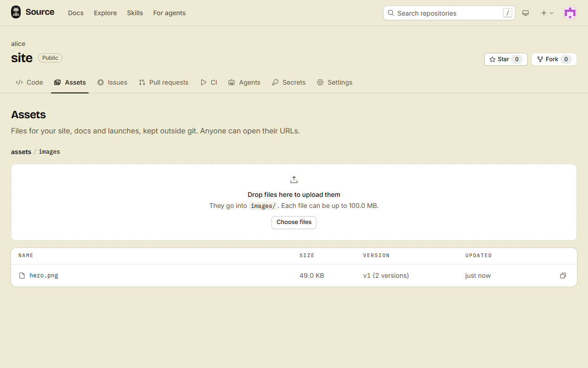Screen dimensions: 588x368
Task: Click the just now updated value
Action: click(x=478, y=276)
